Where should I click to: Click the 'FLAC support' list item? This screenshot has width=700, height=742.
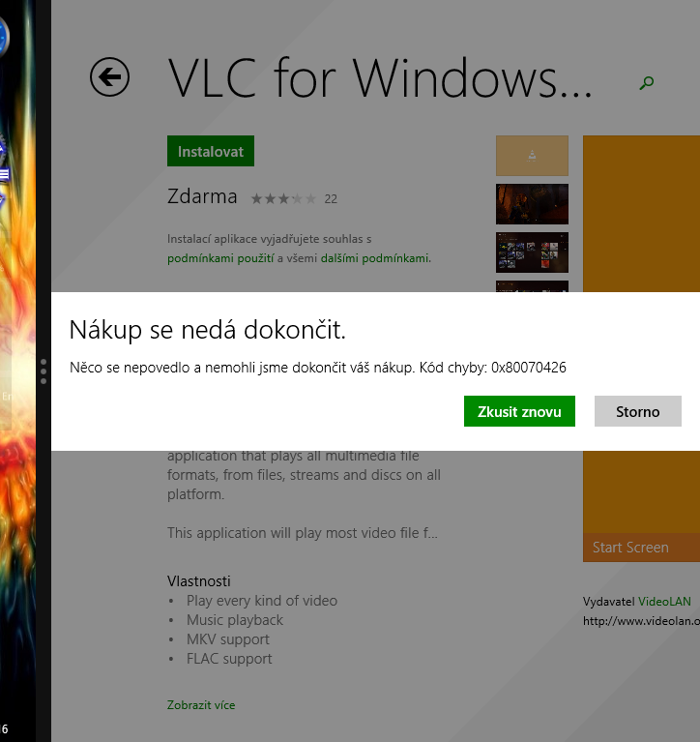tap(229, 659)
